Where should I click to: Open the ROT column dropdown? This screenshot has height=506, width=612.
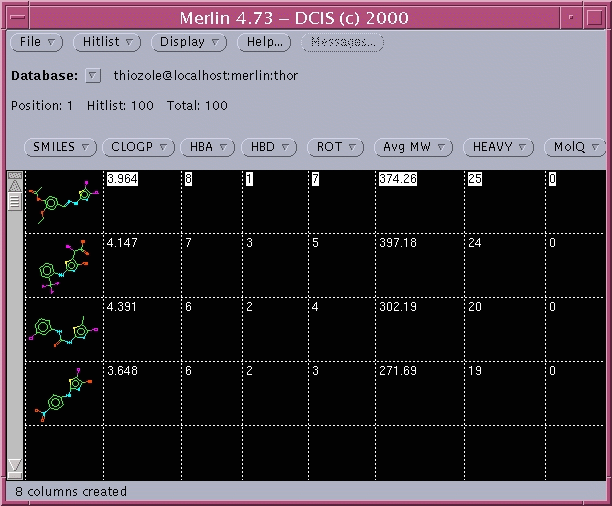coord(336,147)
